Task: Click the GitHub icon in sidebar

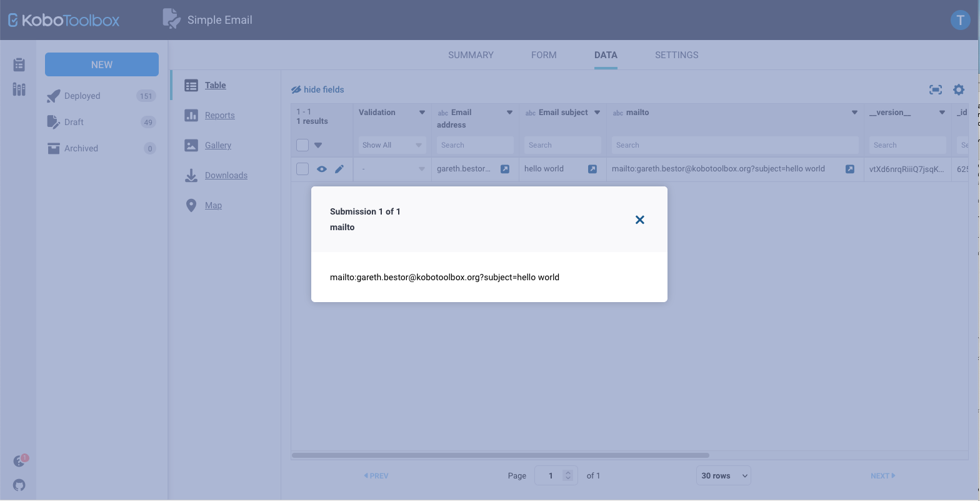Action: tap(19, 485)
